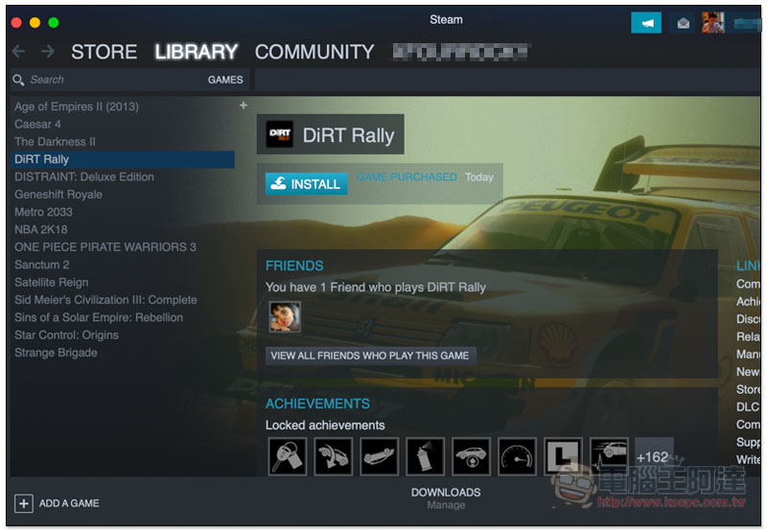Screen dimensions: 767x532
Task: View the speedometer locked achievement
Action: tap(517, 456)
